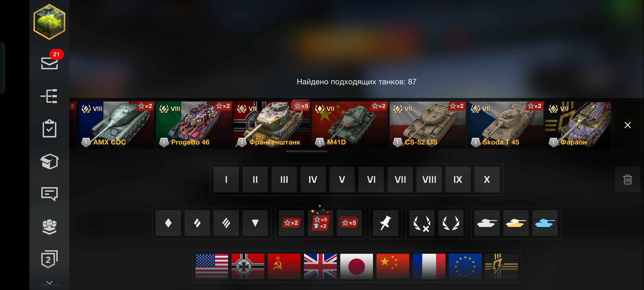Toggle tier VIII filter
The height and width of the screenshot is (290, 644).
(429, 179)
